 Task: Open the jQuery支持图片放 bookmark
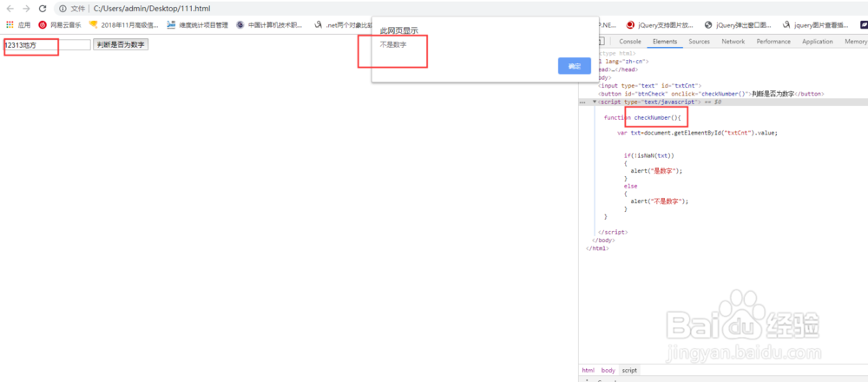[660, 25]
